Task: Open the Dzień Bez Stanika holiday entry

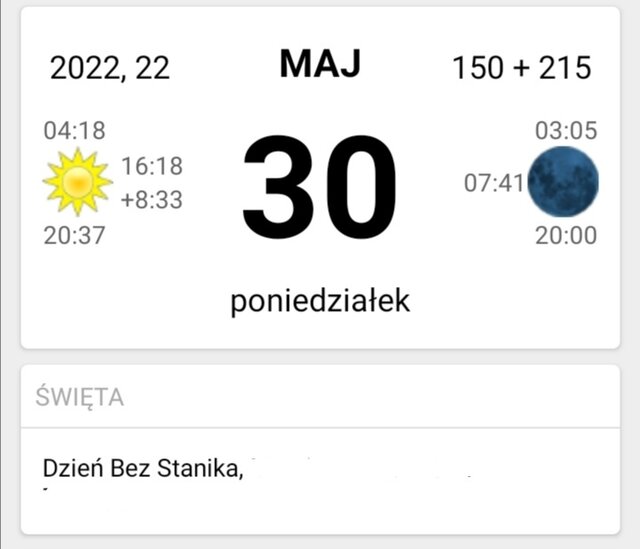Action: 142,467
